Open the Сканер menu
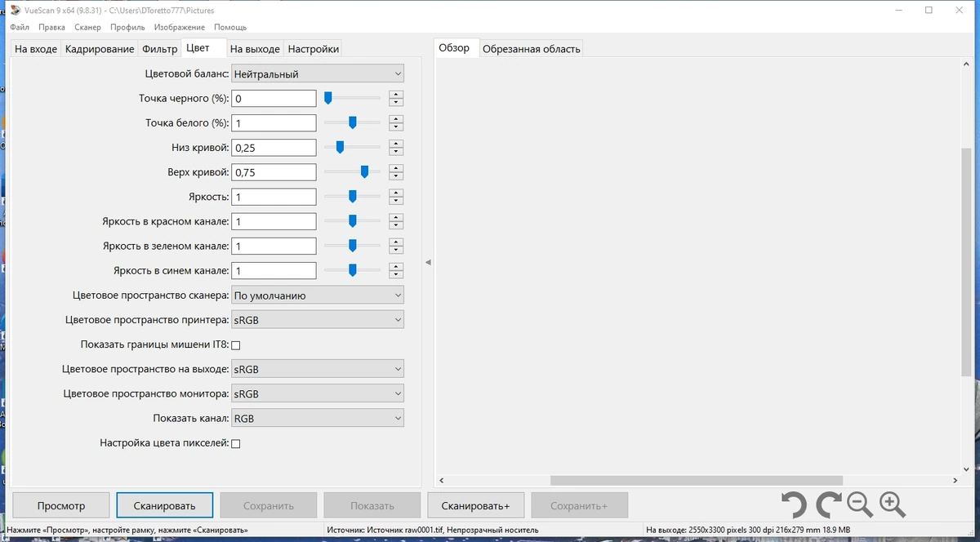This screenshot has height=542, width=980. pos(87,27)
